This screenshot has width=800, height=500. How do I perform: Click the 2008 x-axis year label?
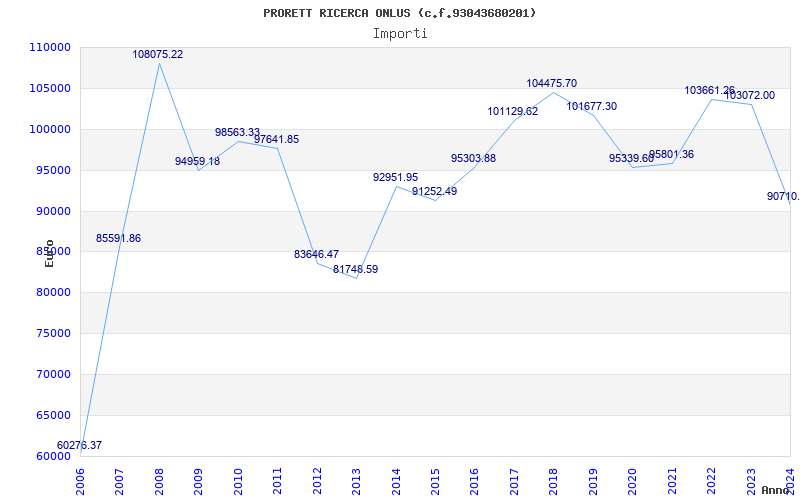(x=159, y=481)
